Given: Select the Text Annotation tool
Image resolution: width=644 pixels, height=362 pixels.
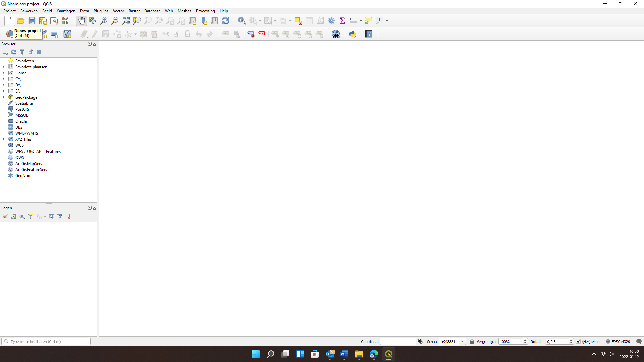Looking at the screenshot, I should [380, 21].
